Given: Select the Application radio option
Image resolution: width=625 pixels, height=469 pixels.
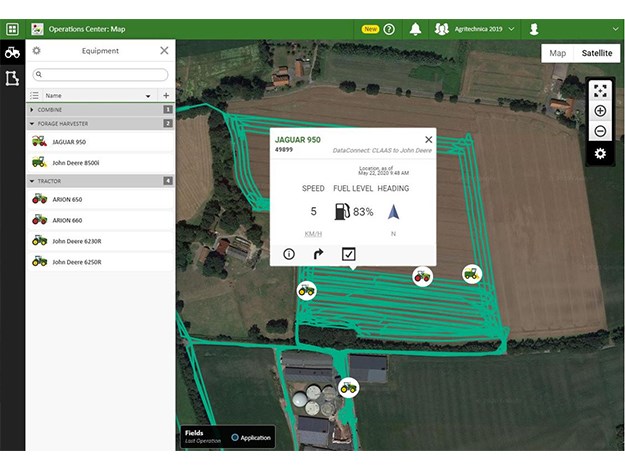Looking at the screenshot, I should [x=235, y=438].
